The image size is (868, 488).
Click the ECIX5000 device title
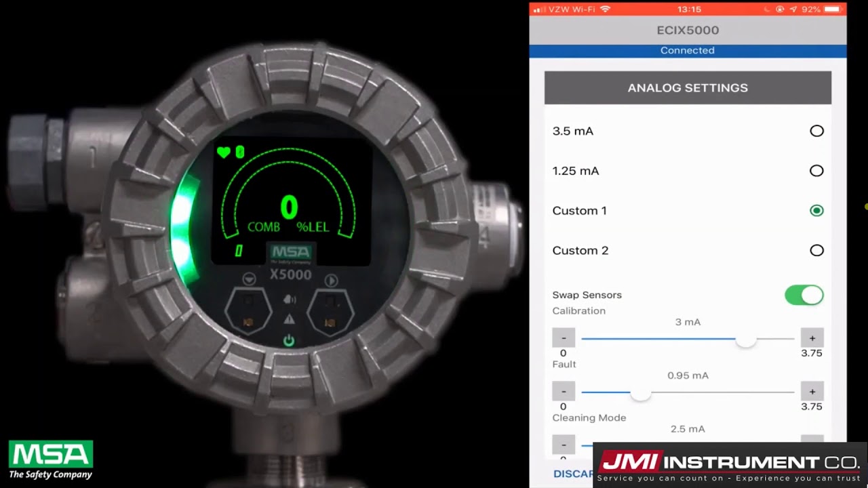pos(688,30)
